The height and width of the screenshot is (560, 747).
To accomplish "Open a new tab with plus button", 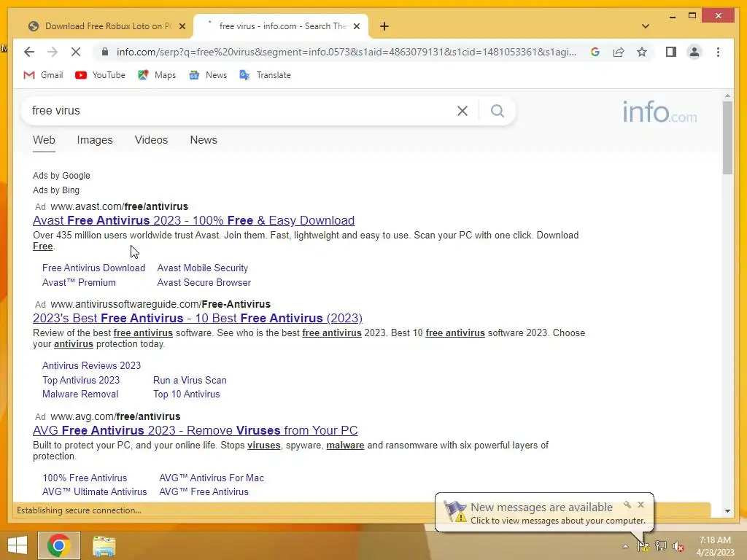I will coord(384,26).
